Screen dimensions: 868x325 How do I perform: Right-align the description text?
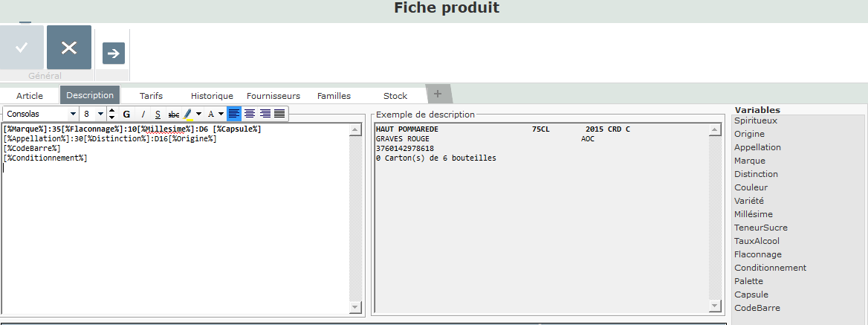[265, 114]
